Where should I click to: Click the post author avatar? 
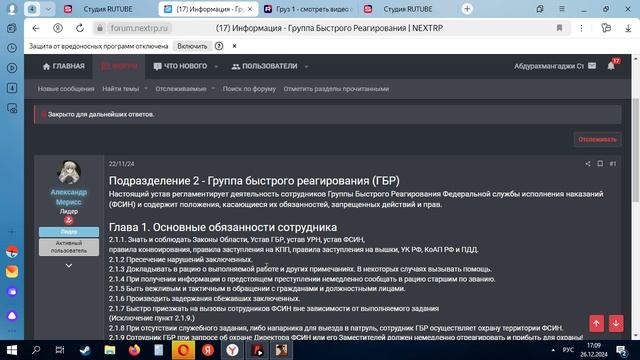[x=69, y=172]
